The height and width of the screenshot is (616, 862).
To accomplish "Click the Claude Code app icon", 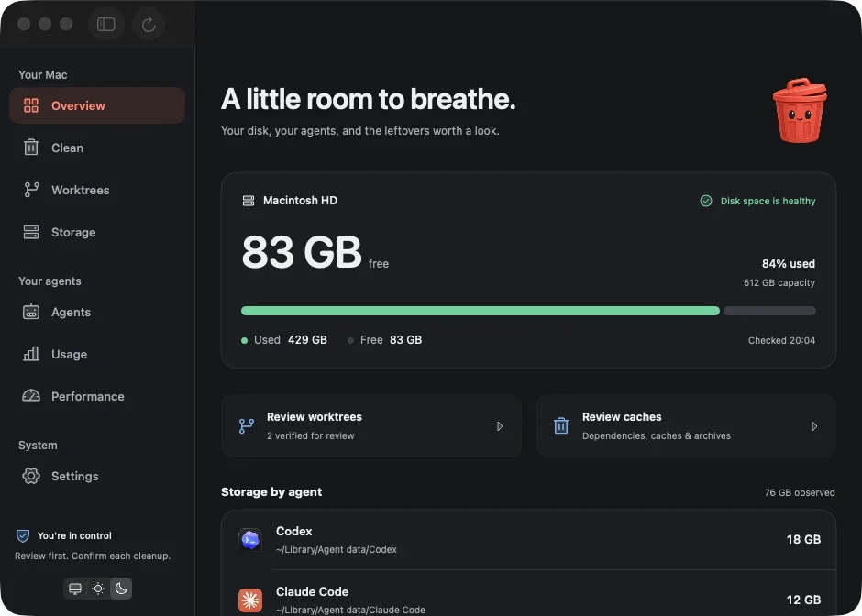I will point(250,600).
